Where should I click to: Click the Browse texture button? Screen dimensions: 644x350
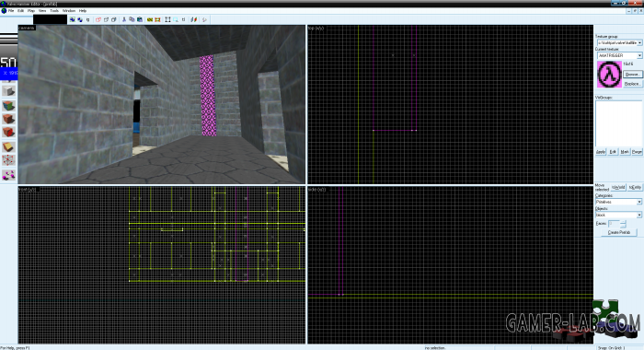tap(632, 75)
